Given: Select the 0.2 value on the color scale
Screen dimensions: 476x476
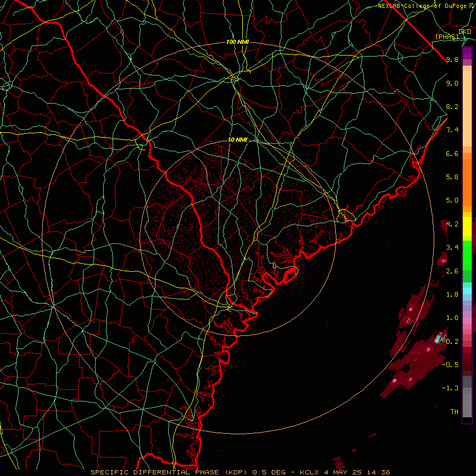Looking at the screenshot, I should click(452, 342).
